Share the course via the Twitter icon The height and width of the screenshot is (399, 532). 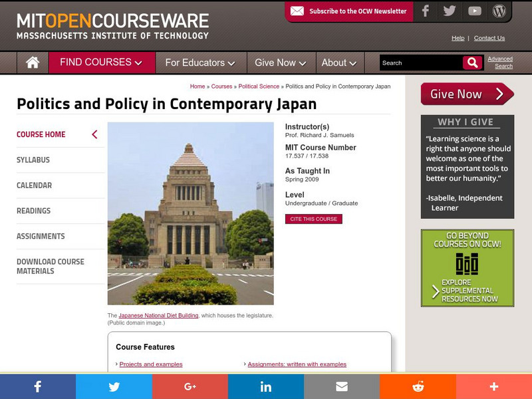click(x=114, y=386)
